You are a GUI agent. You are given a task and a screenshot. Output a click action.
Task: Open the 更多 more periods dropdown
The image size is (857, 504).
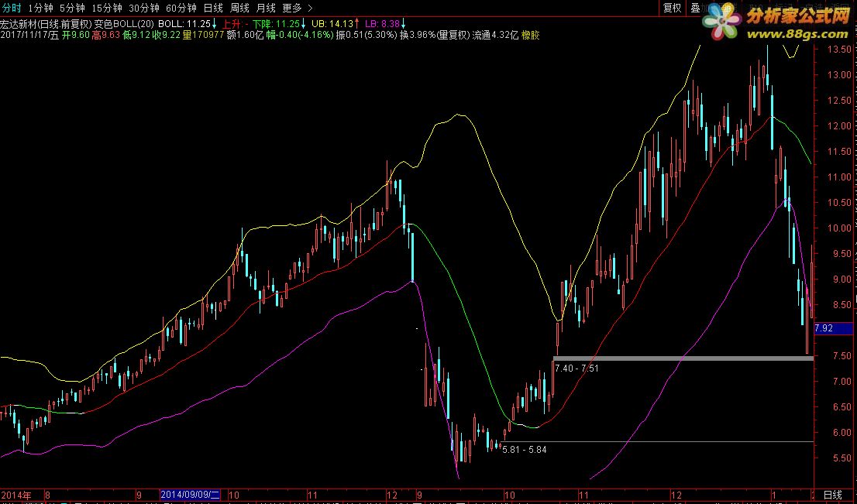click(x=292, y=8)
